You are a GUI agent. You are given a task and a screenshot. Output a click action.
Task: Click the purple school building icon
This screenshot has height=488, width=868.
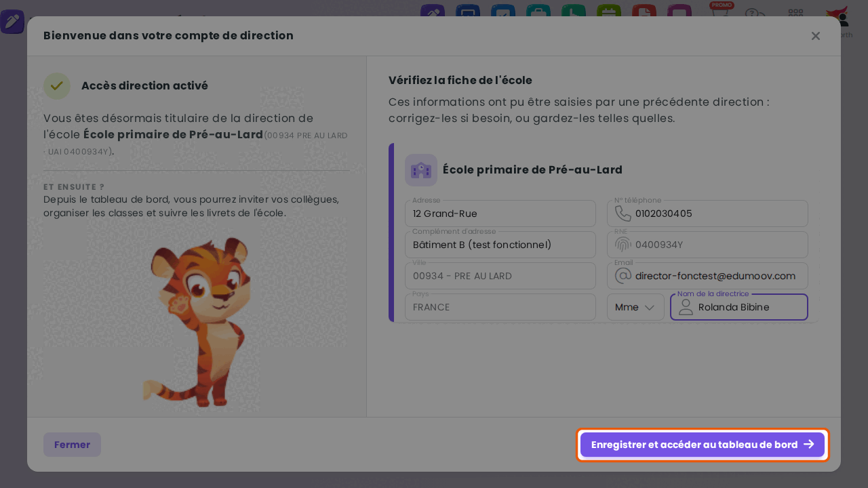pyautogui.click(x=421, y=170)
